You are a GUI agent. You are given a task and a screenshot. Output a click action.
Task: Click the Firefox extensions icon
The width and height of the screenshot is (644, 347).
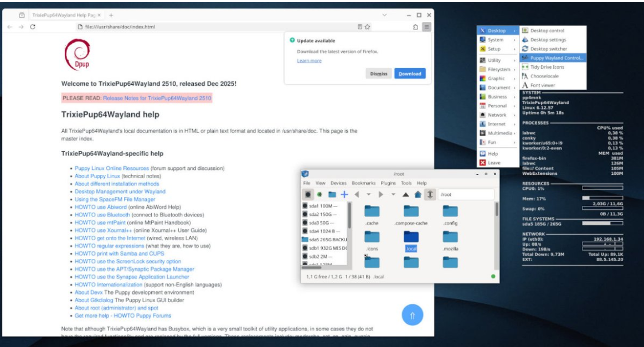tap(415, 27)
